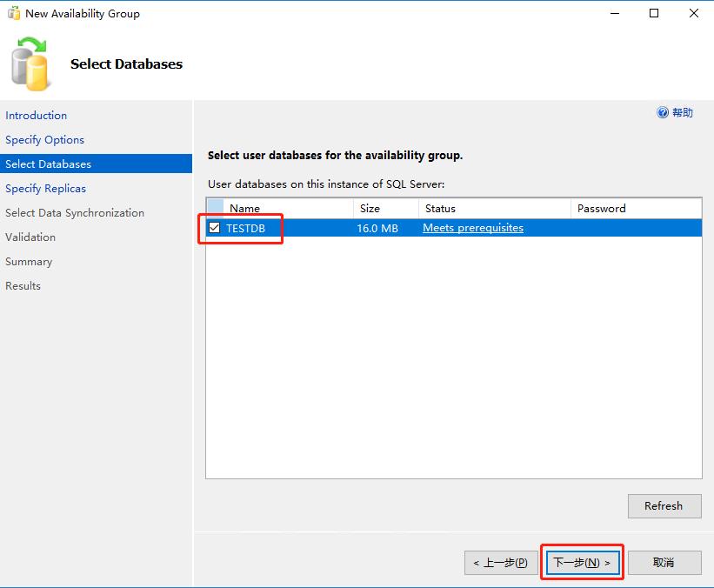Click the window title bar app icon
Image resolution: width=714 pixels, height=588 pixels.
pos(13,14)
